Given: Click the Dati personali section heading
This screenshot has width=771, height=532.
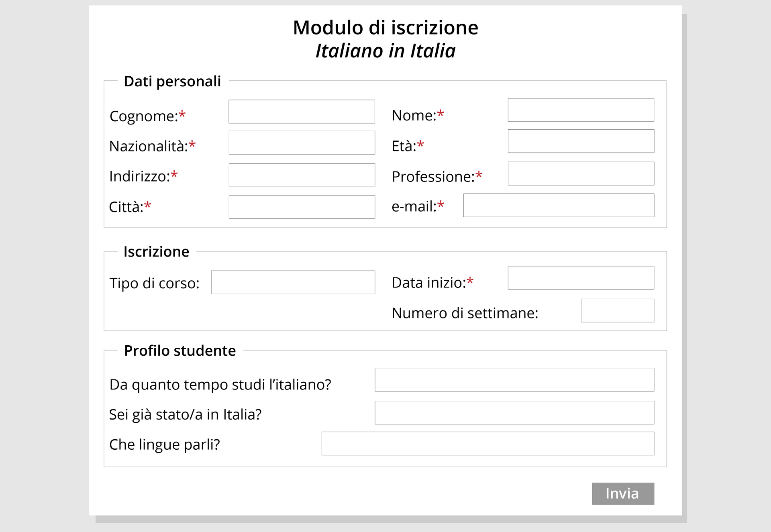Looking at the screenshot, I should tap(172, 81).
